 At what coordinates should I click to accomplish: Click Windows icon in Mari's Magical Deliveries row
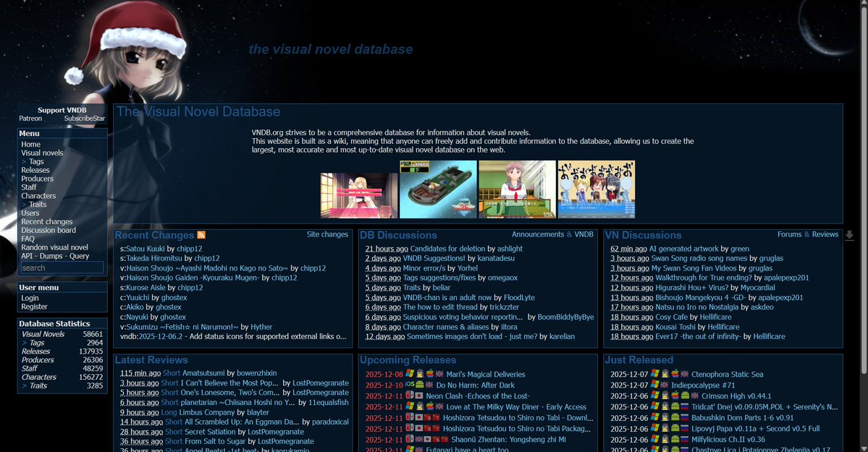pos(410,374)
